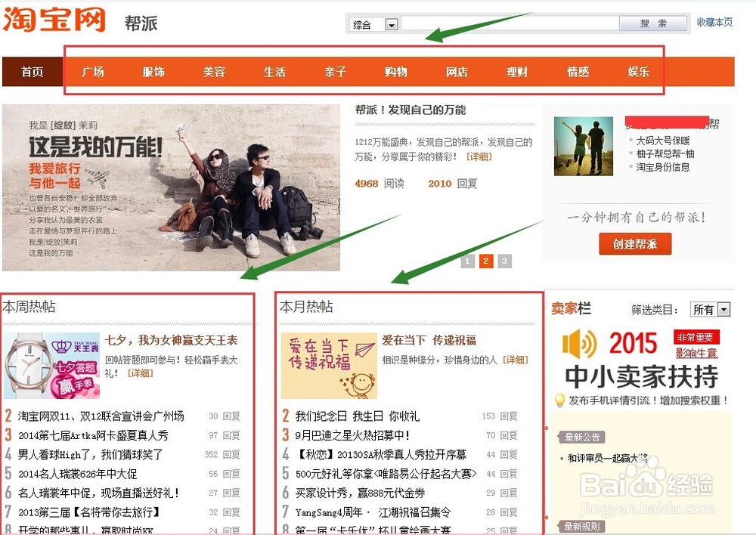
Task: Open the 和评审员一起赢大奖 announcement
Action: point(607,458)
